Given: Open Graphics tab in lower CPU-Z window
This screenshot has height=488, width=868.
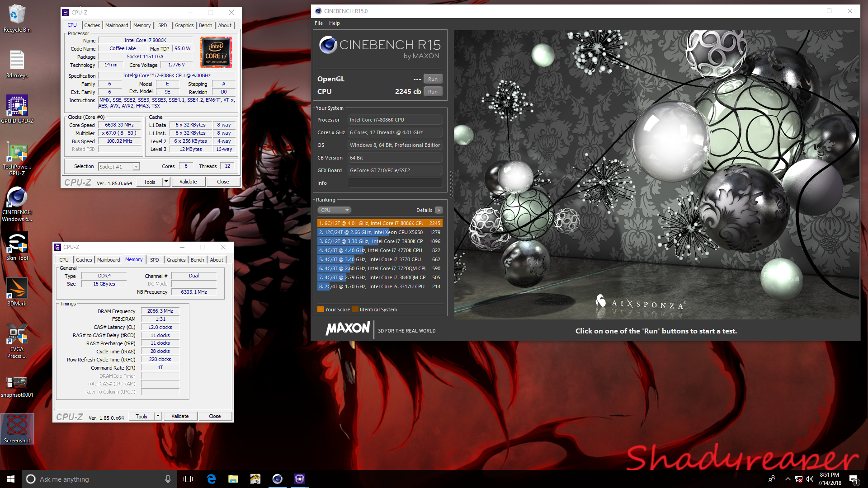Looking at the screenshot, I should point(176,260).
